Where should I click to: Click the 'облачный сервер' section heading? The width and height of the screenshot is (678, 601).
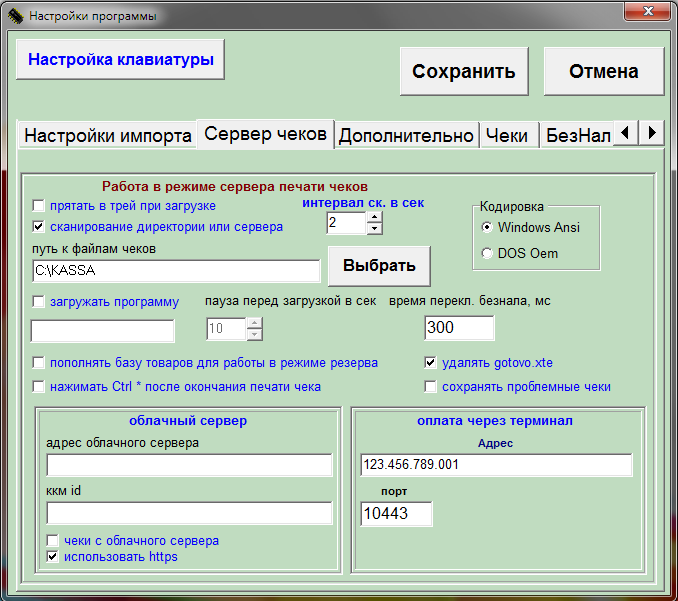[x=188, y=421]
